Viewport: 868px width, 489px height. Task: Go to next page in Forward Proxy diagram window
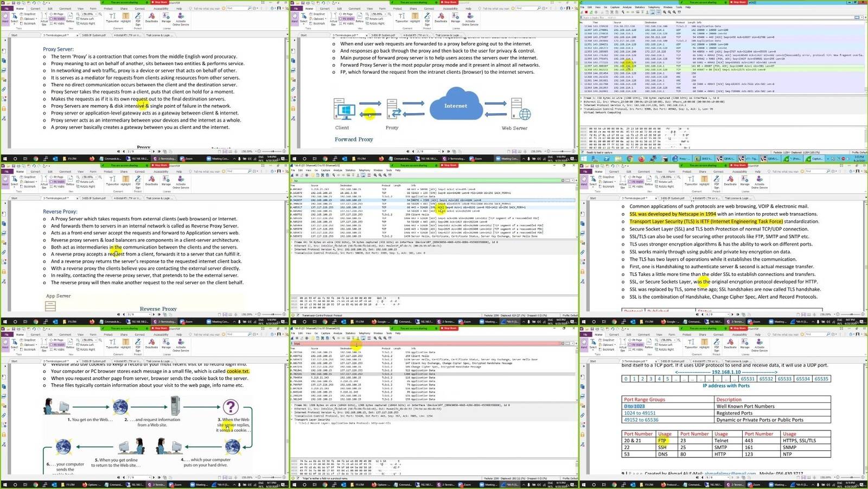[x=442, y=151]
